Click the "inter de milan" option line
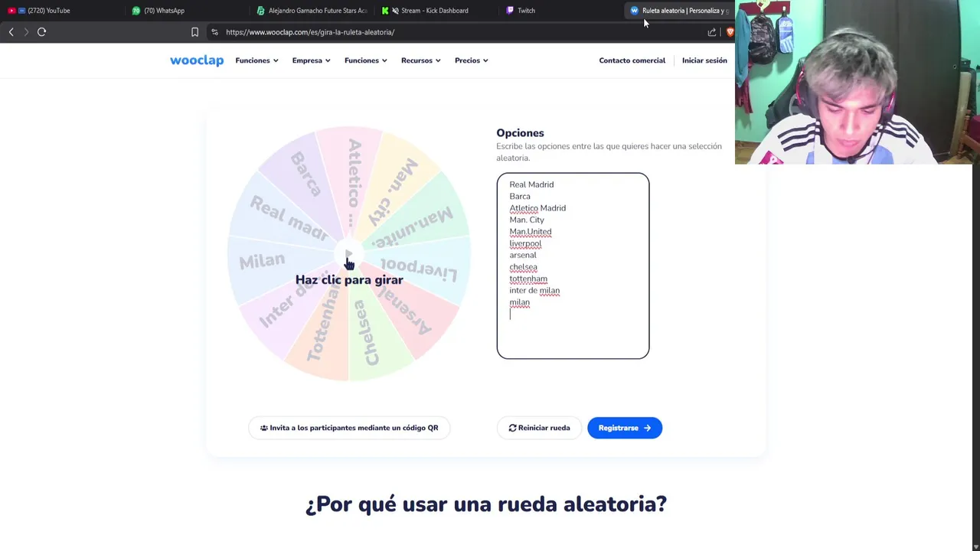This screenshot has width=980, height=551. point(534,291)
